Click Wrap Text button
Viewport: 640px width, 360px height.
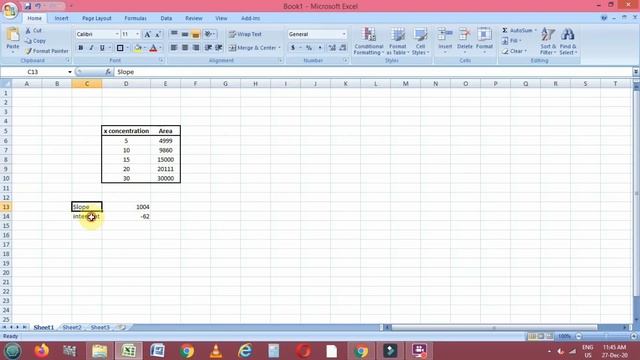245,34
